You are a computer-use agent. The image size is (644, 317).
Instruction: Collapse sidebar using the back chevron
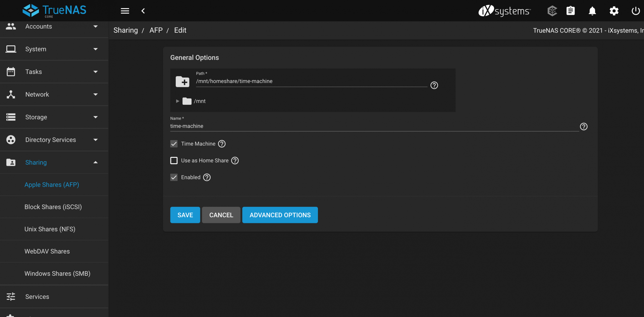(x=143, y=11)
